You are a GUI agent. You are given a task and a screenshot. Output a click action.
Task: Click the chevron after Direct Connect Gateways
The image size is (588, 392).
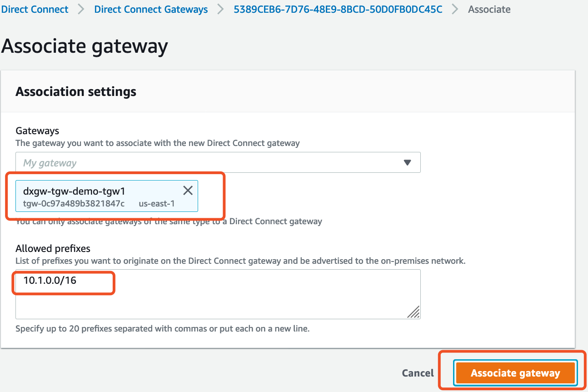coord(220,9)
